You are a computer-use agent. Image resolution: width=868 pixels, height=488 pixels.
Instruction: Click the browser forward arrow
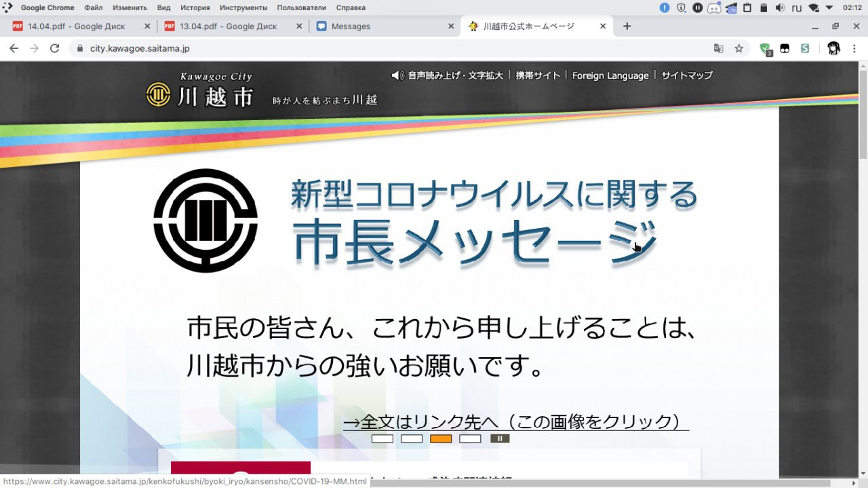point(35,49)
